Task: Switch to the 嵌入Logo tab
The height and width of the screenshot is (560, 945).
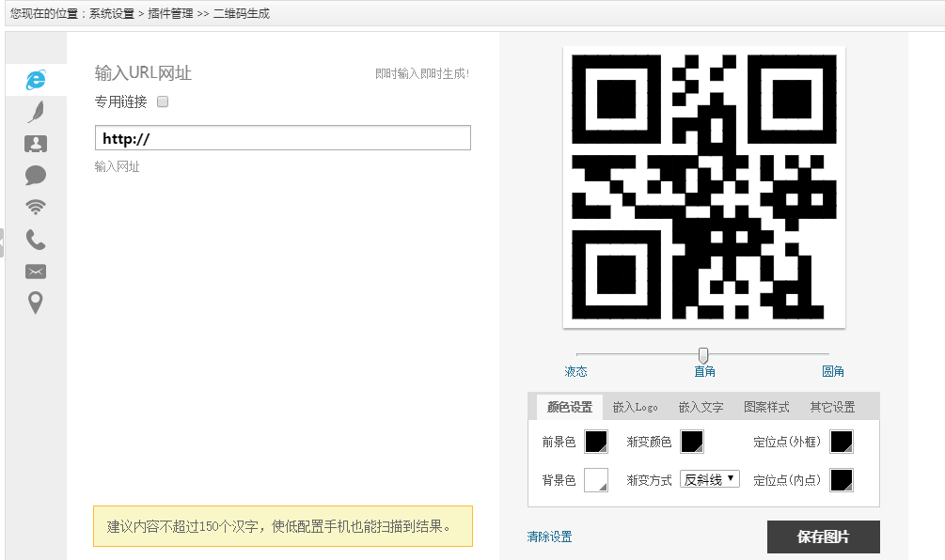Action: pyautogui.click(x=636, y=407)
